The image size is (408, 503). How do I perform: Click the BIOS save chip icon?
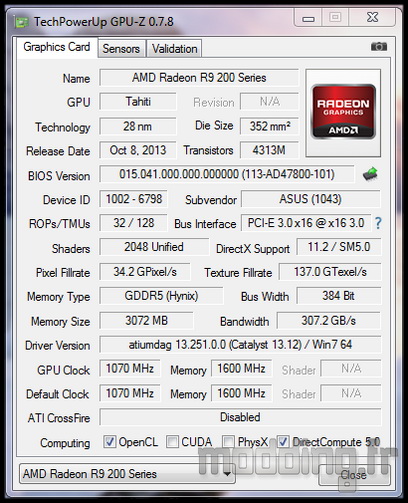coord(370,174)
